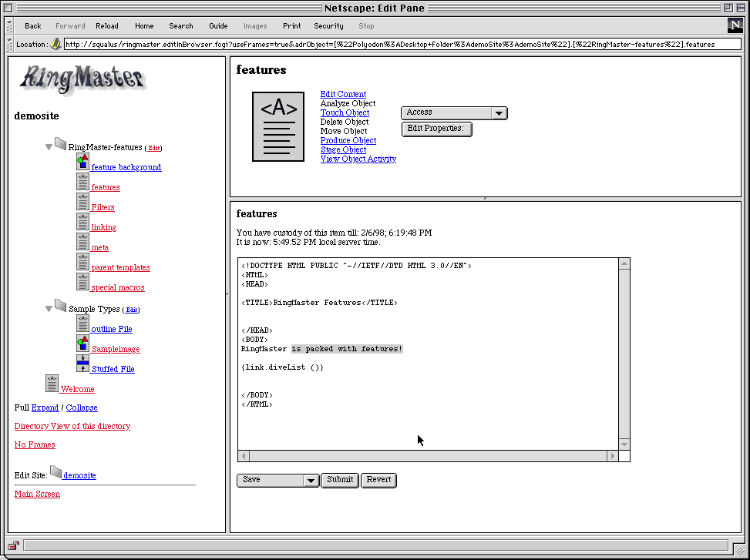Click the Netscape N logo icon
Screen dimensions: 750x560
click(x=734, y=25)
